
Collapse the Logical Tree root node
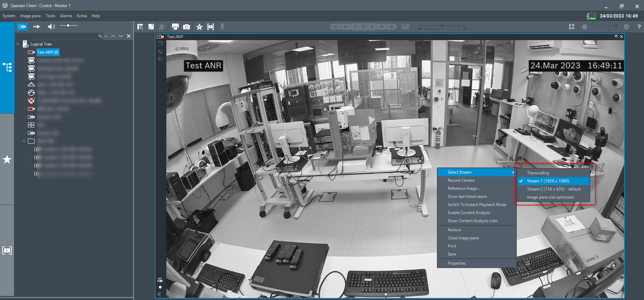coord(18,44)
